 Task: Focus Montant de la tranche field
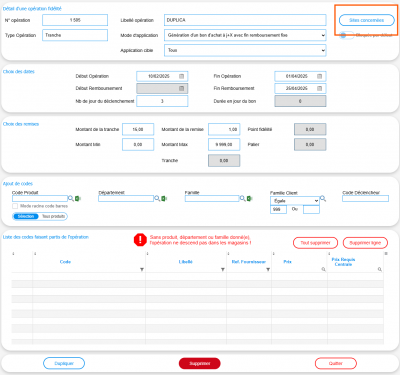pos(138,129)
